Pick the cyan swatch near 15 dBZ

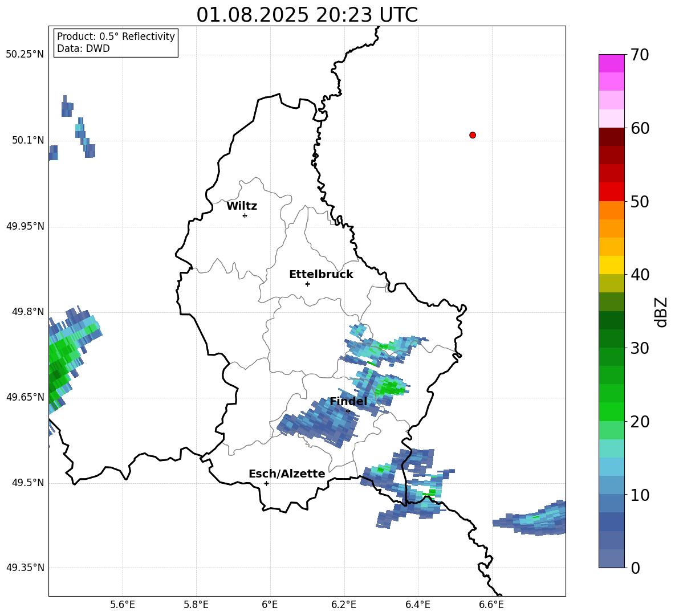tap(611, 448)
